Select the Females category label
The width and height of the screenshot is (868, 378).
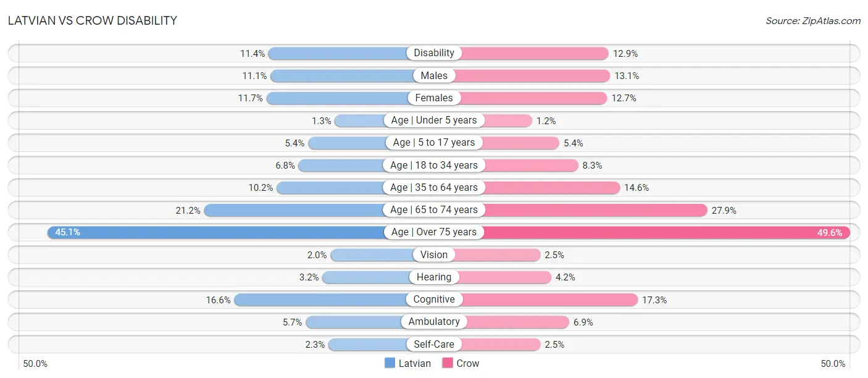[x=434, y=98]
